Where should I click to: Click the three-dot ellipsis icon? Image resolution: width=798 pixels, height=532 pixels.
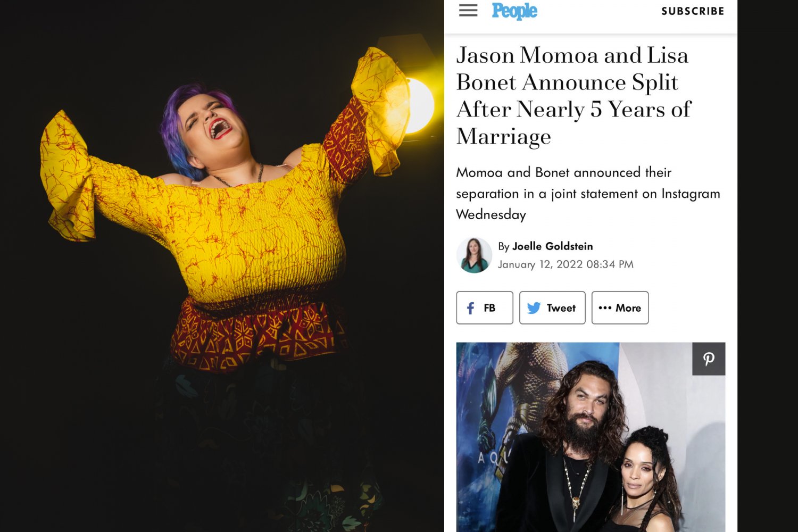tap(605, 307)
